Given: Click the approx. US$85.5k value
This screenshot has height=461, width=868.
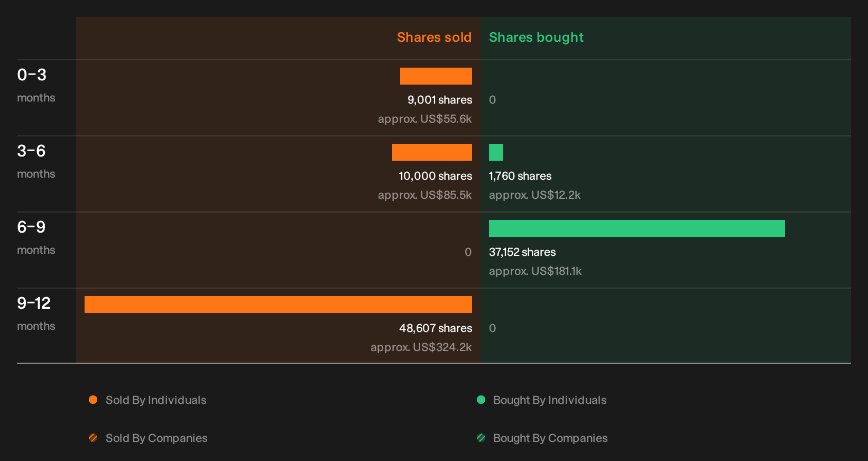Looking at the screenshot, I should pyautogui.click(x=424, y=195).
